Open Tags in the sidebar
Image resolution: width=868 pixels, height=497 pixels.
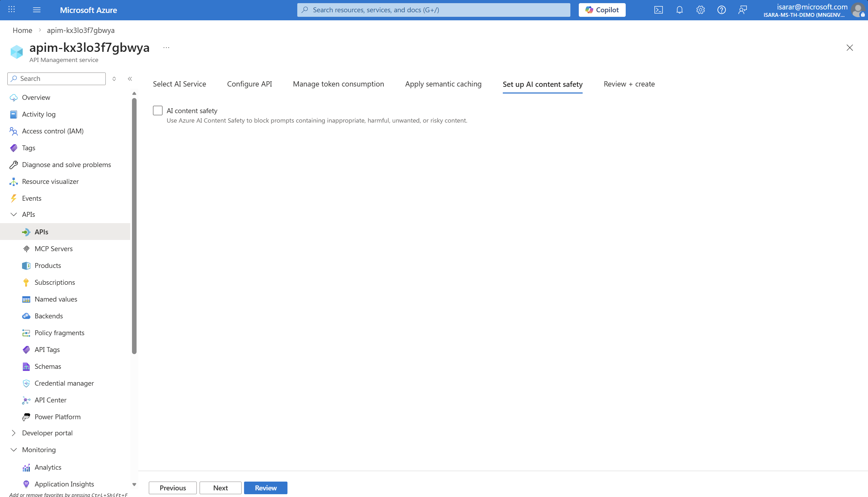[x=28, y=148]
